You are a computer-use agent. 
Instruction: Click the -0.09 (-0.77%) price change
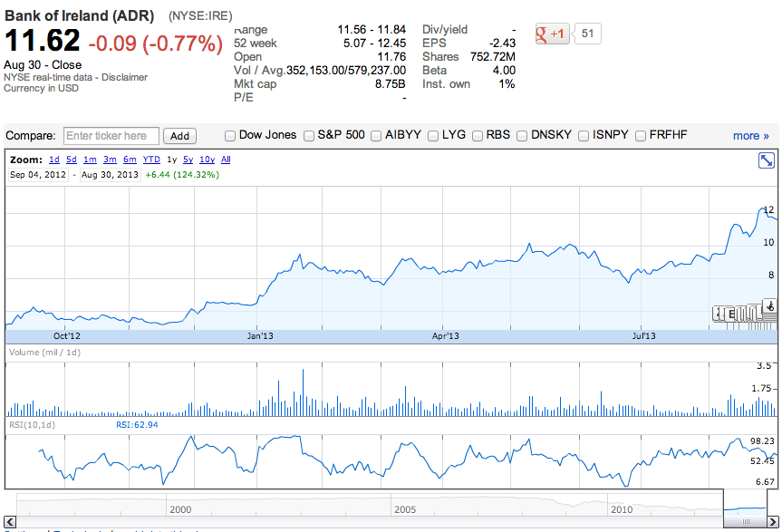click(156, 43)
